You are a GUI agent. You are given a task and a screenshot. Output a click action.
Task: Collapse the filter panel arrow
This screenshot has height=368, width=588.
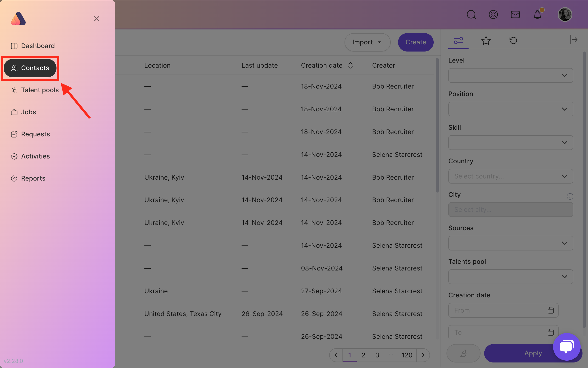574,40
